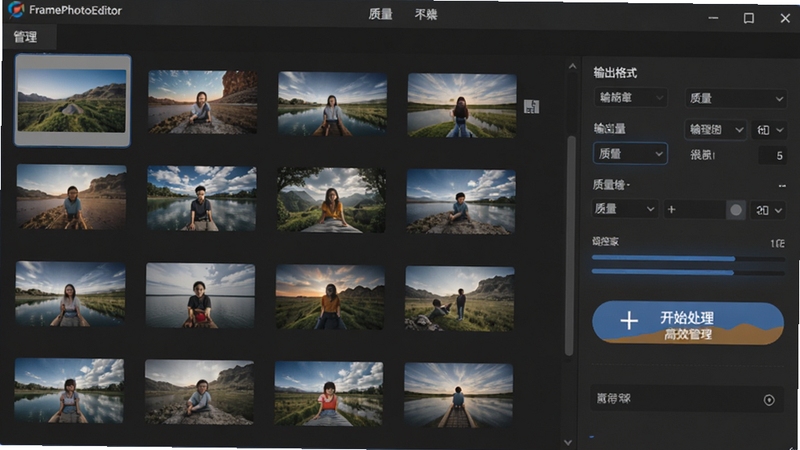Click the grid icon beside the top-row thumbnails
800x450 pixels.
coord(532,106)
